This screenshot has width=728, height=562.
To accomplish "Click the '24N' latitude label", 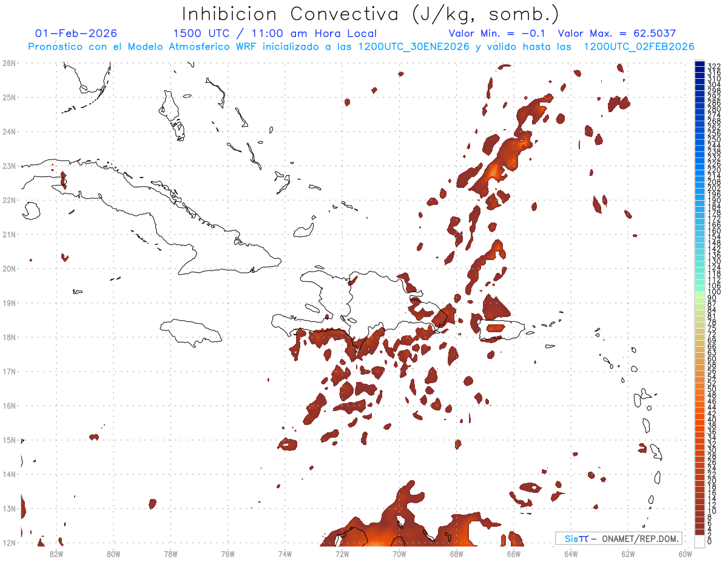I will click(x=9, y=131).
